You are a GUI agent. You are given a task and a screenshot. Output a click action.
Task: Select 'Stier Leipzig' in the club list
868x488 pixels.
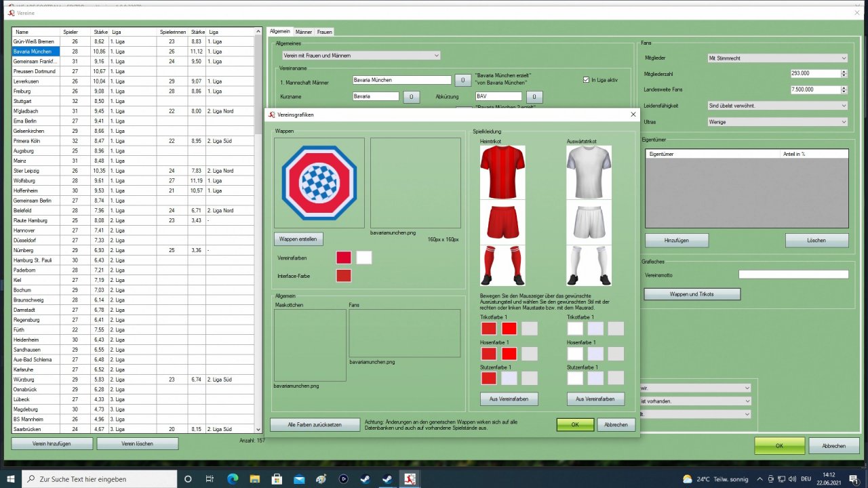tap(36, 171)
